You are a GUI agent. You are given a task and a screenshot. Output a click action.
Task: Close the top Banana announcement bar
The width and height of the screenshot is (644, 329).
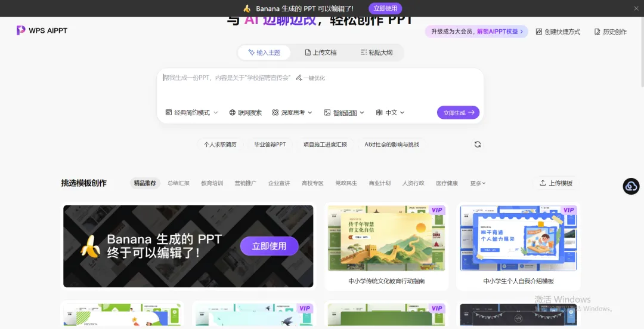click(636, 8)
